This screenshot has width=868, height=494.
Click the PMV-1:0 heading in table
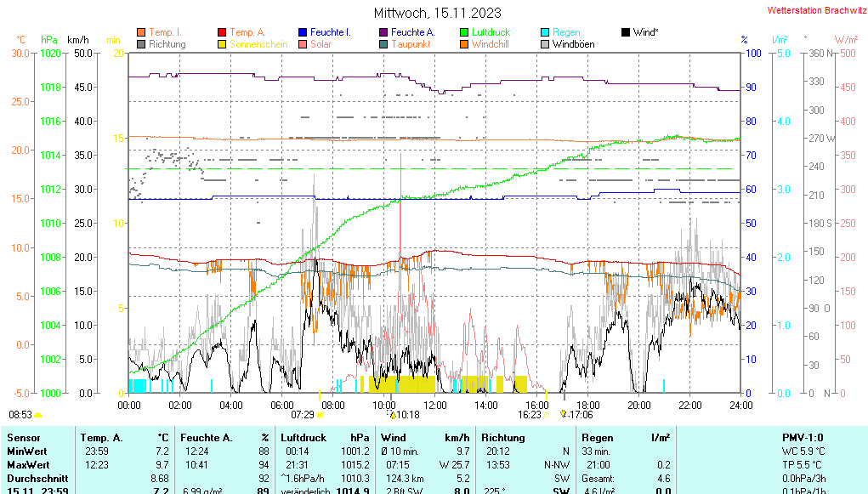(x=802, y=437)
